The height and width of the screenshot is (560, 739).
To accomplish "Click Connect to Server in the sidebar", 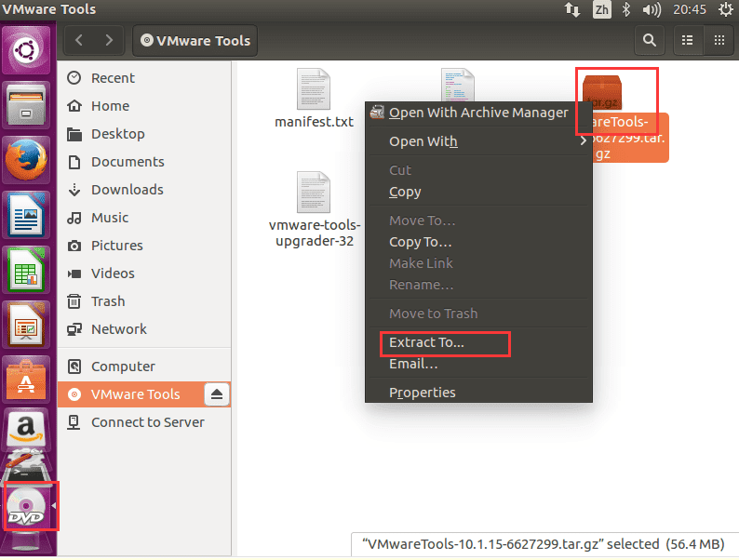I will (x=144, y=422).
